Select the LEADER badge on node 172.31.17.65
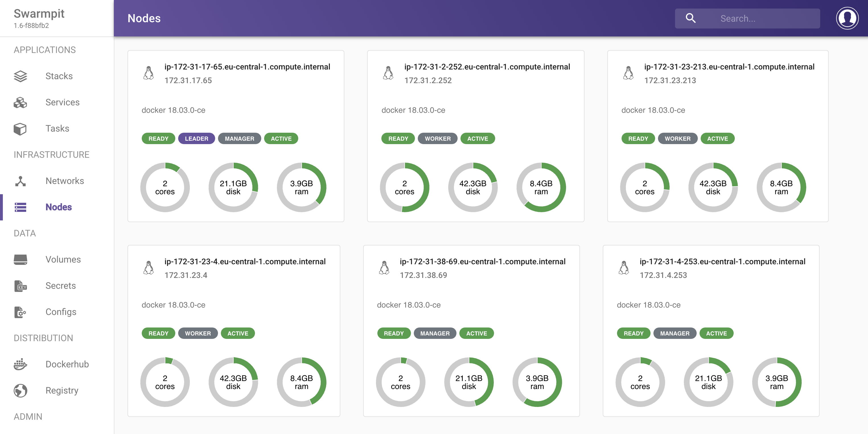Image resolution: width=868 pixels, height=434 pixels. tap(196, 138)
